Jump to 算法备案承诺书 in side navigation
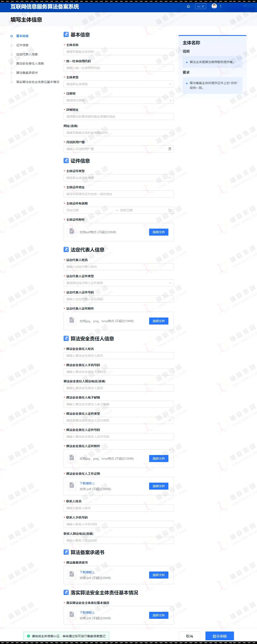Screen dimensions: 257x644 (27, 73)
